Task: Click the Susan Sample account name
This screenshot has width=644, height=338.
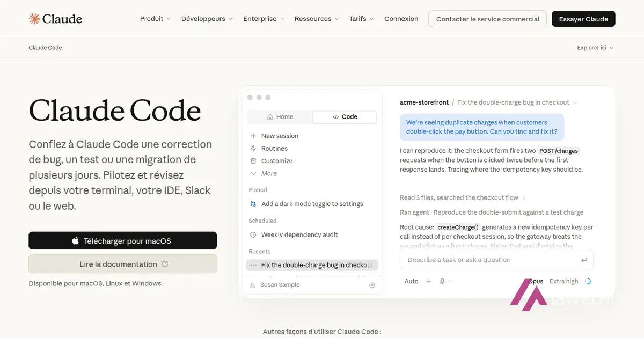Action: pos(280,285)
